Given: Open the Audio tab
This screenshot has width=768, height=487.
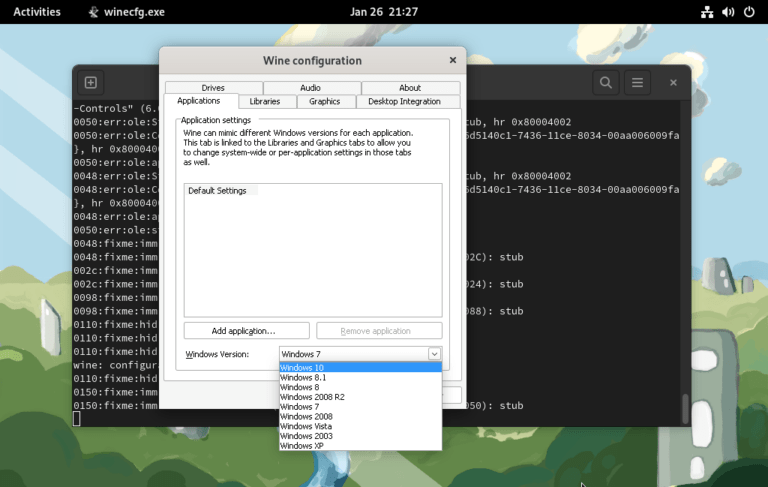Looking at the screenshot, I should click(310, 88).
